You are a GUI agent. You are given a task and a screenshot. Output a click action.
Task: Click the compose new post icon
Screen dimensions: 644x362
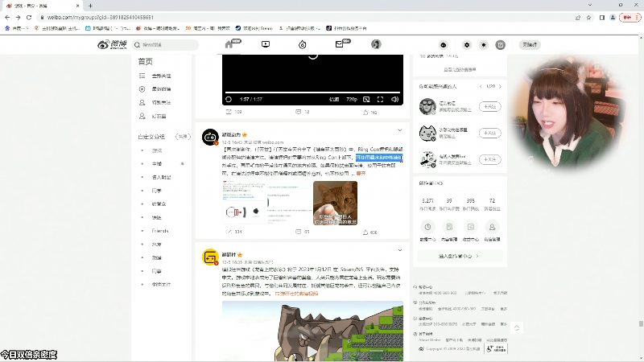click(x=500, y=45)
